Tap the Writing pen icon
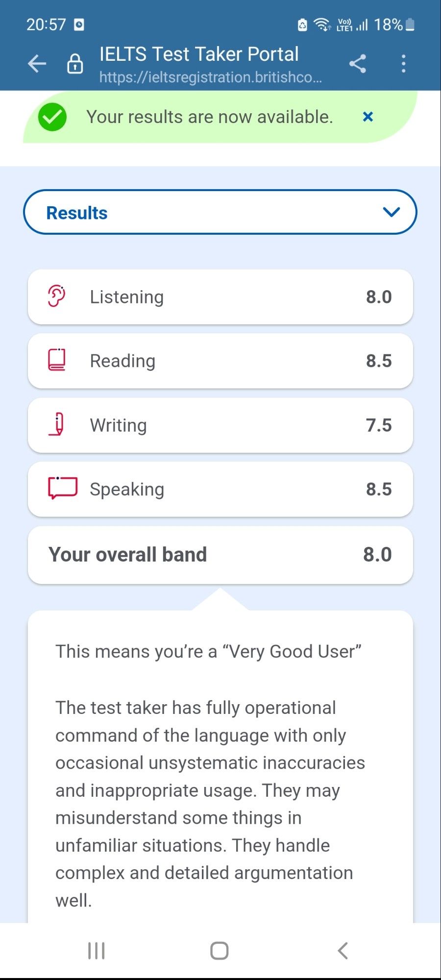Screen dimensions: 441x980 tap(57, 424)
